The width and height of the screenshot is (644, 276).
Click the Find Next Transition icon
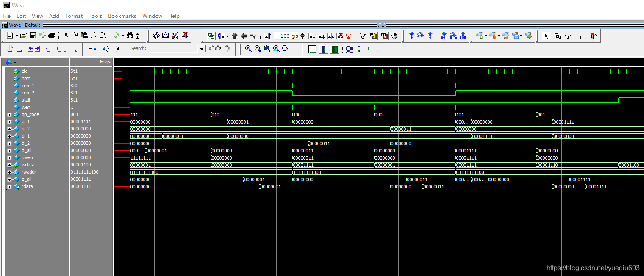pyautogui.click(x=38, y=49)
